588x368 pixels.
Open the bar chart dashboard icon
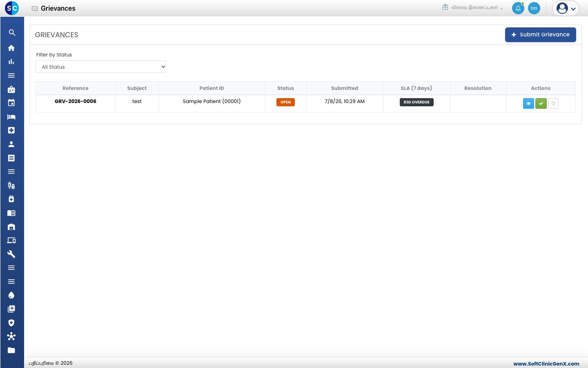pyautogui.click(x=11, y=62)
